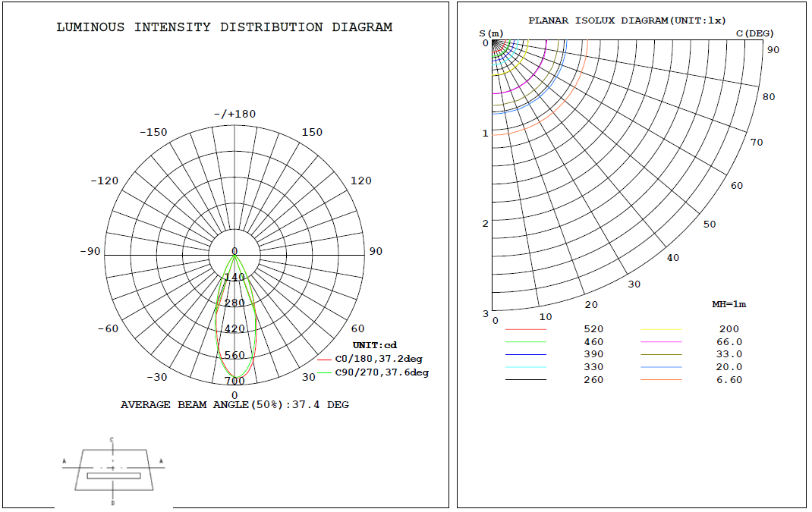
Task: Click the MH=1m label
Action: pos(729,304)
